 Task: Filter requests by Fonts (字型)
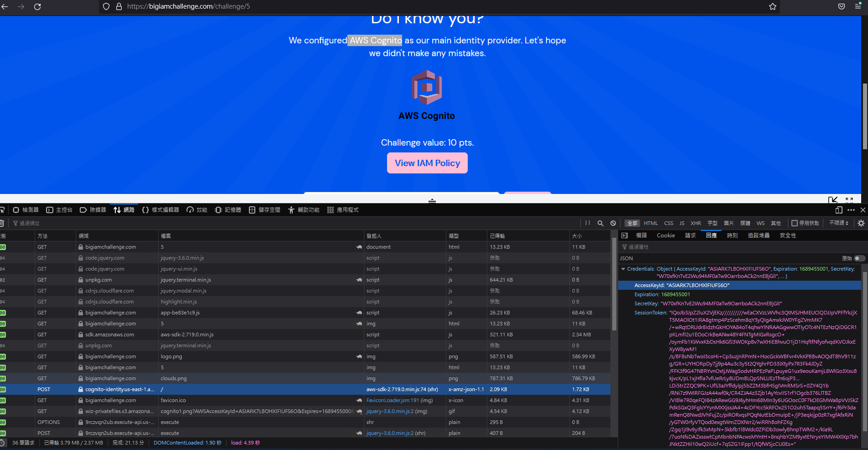(712, 223)
